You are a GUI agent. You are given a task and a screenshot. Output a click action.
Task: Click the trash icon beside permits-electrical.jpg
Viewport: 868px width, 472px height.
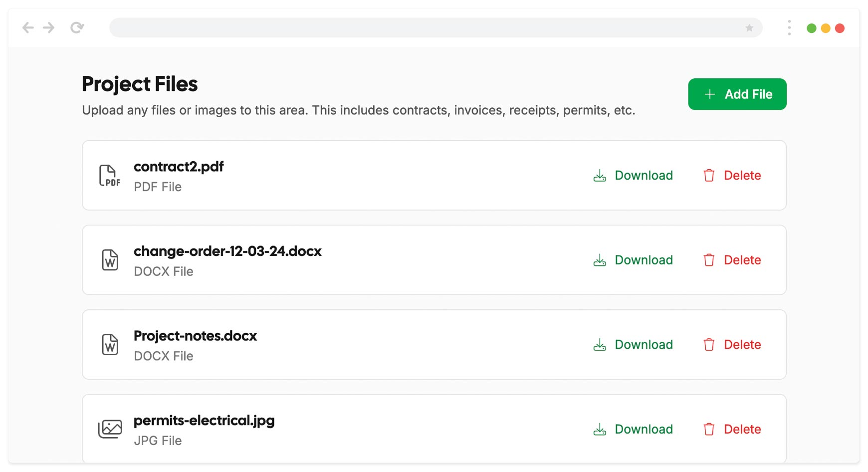click(708, 429)
